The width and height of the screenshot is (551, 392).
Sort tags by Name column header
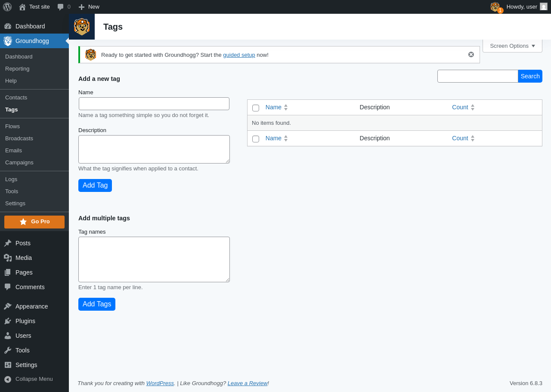273,107
